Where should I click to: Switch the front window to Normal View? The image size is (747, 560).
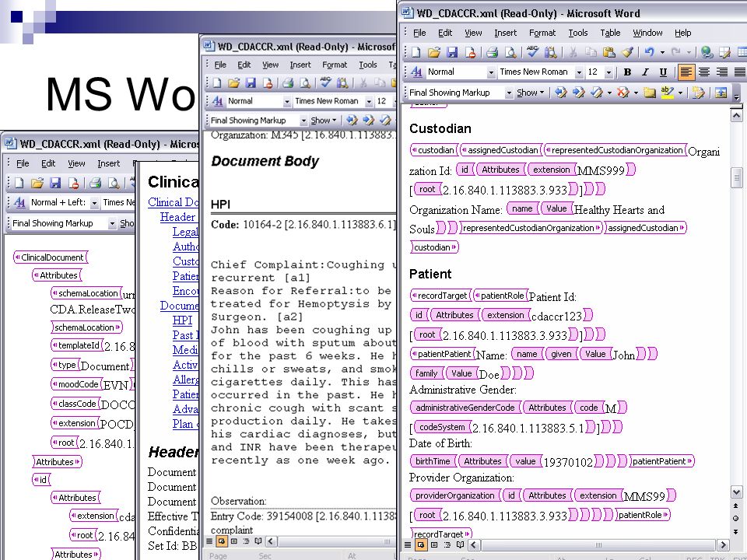click(408, 544)
